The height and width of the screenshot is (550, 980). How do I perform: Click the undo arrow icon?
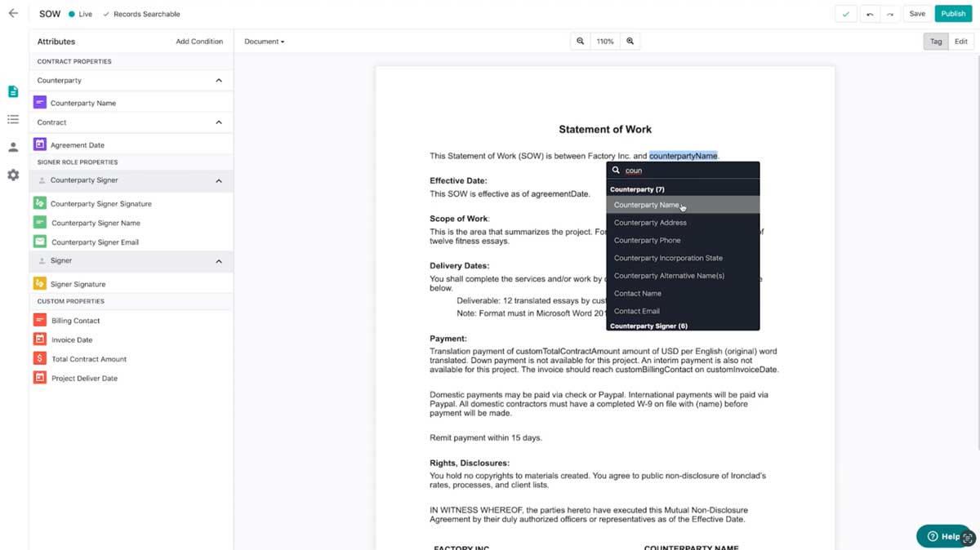point(870,14)
